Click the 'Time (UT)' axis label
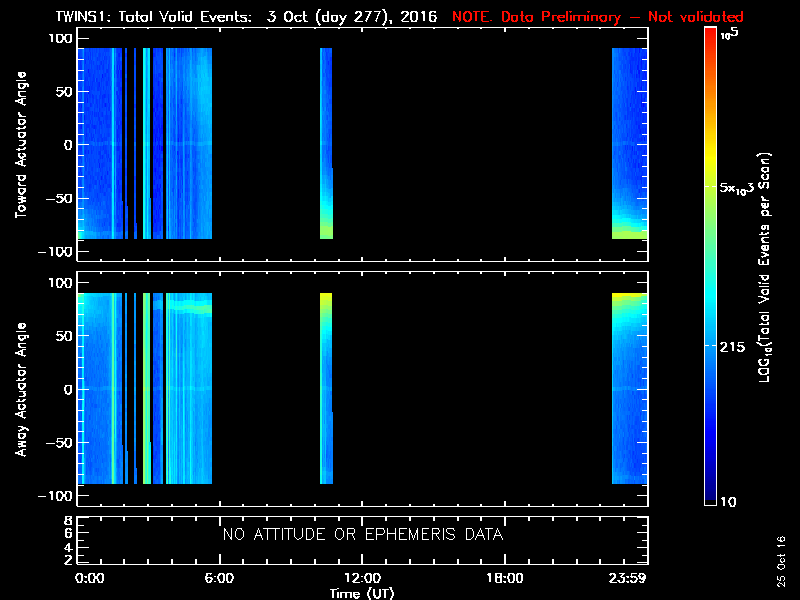Screen dimensions: 800x600 pos(362,593)
